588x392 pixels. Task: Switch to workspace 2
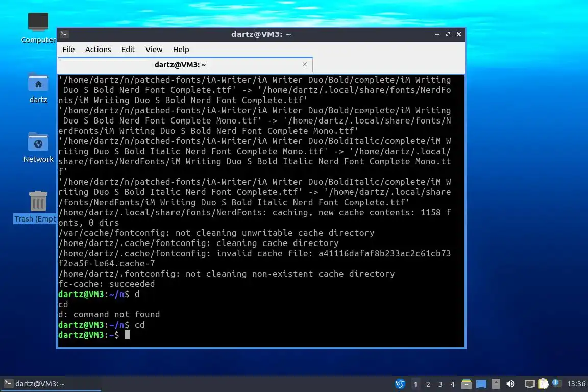428,384
